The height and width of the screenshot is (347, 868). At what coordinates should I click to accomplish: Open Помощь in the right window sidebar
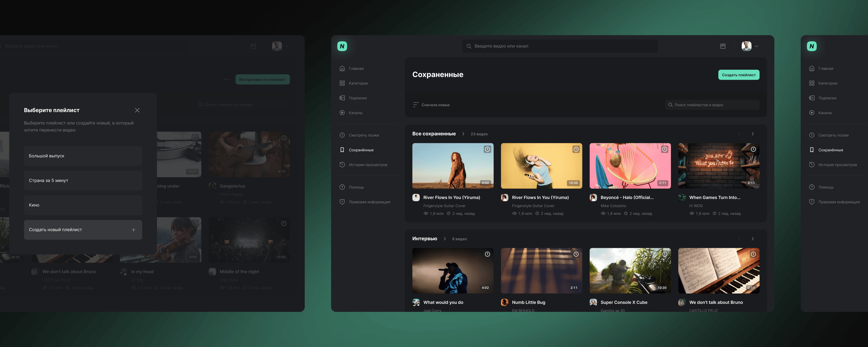821,188
